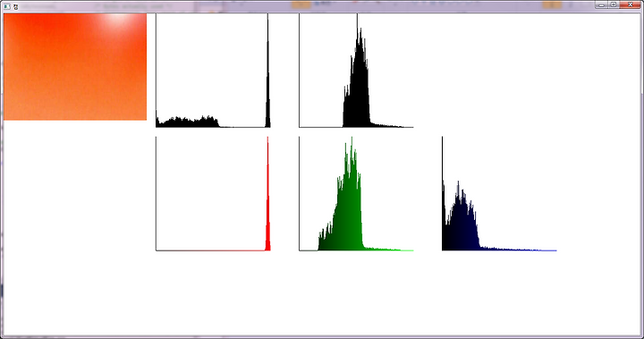This screenshot has width=644, height=339.
Task: Close the histogram window
Action: click(x=630, y=5)
